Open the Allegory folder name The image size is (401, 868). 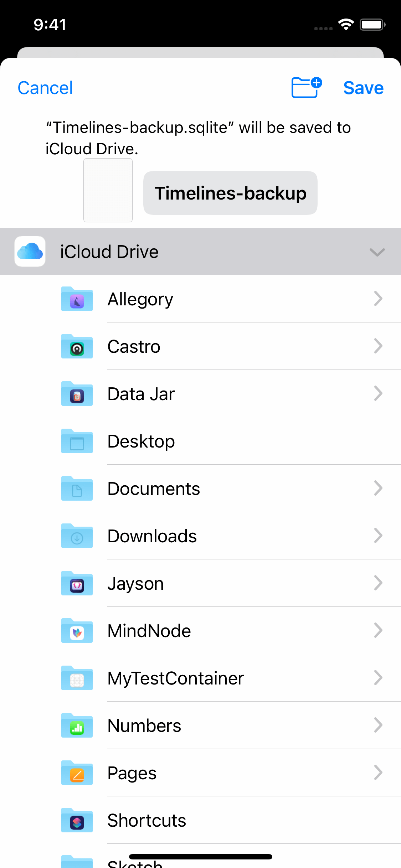click(140, 299)
